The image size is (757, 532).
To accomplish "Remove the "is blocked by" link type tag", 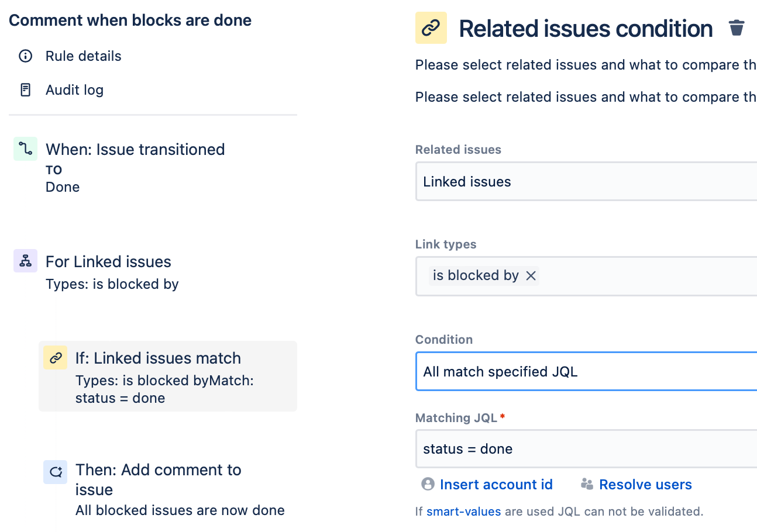I will coord(531,276).
